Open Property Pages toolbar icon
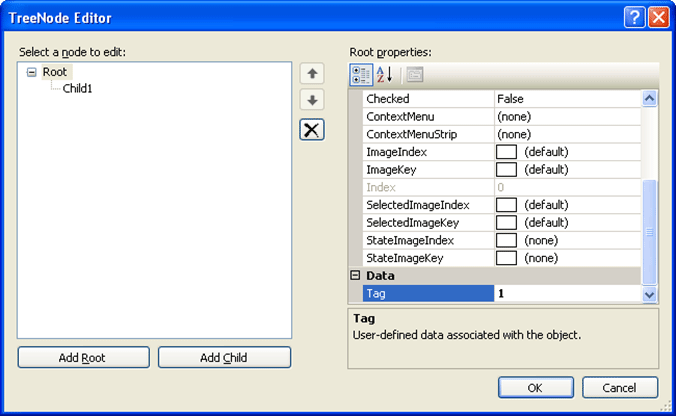Viewport: 676px width, 416px height. click(x=415, y=75)
